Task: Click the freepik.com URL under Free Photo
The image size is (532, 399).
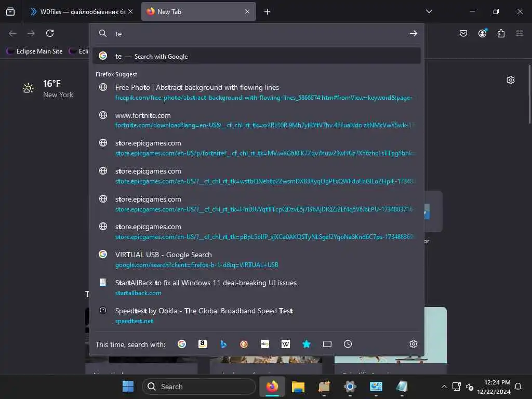Action: [263, 98]
